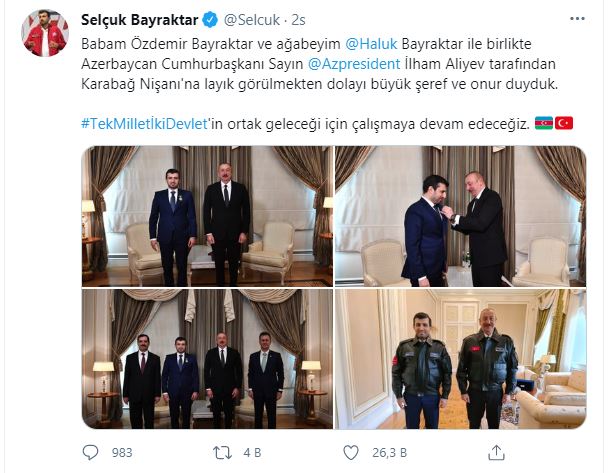The height and width of the screenshot is (473, 608).
Task: Open the bottom-right photo with leather jackets
Action: tap(460, 359)
